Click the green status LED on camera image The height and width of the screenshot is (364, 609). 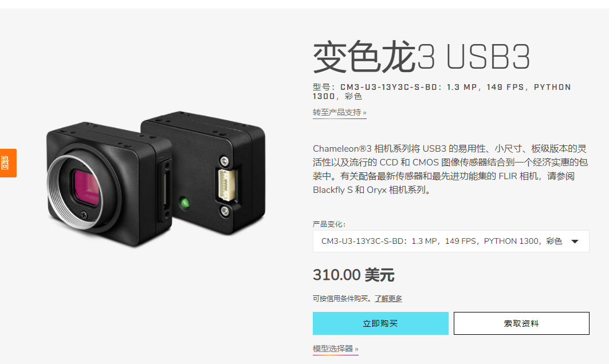click(x=185, y=203)
